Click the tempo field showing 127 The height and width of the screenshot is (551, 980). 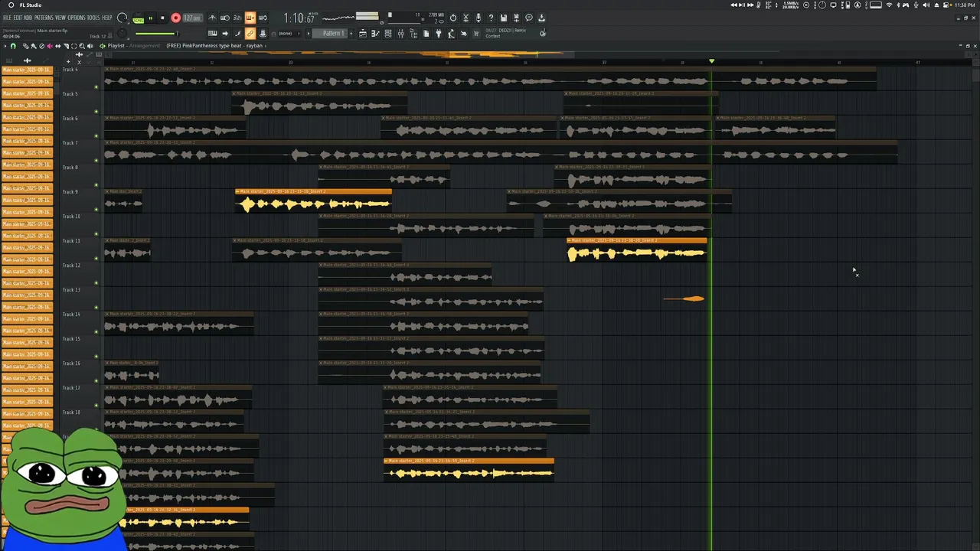(x=192, y=18)
